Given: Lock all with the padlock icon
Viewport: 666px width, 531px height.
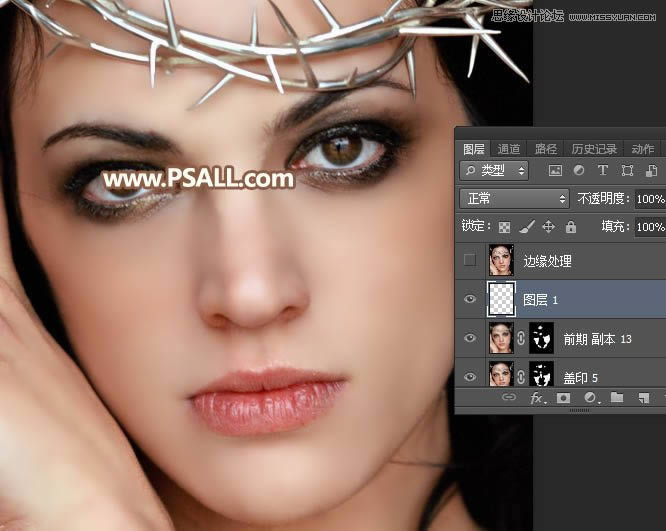Looking at the screenshot, I should point(570,227).
